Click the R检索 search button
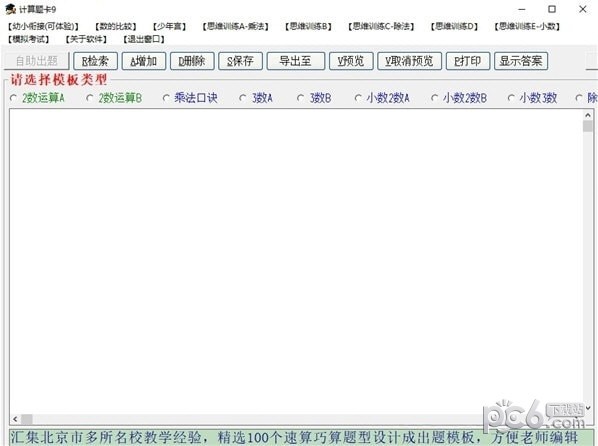 tap(95, 61)
